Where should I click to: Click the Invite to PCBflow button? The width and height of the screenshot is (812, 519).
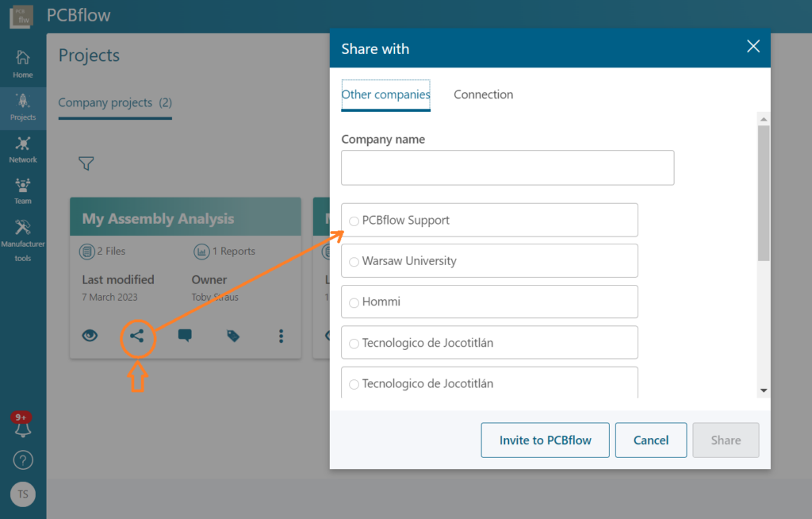click(x=546, y=440)
